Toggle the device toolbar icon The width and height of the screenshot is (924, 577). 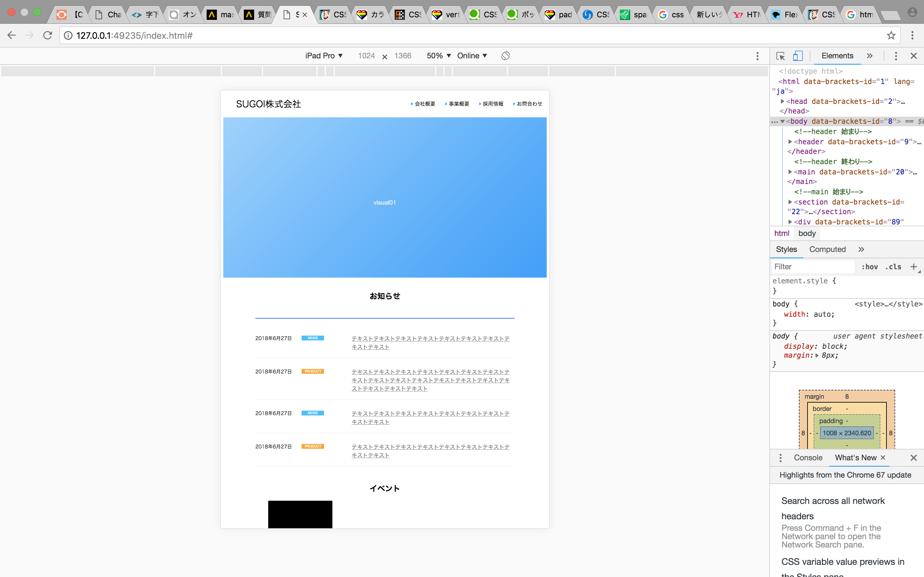click(798, 56)
